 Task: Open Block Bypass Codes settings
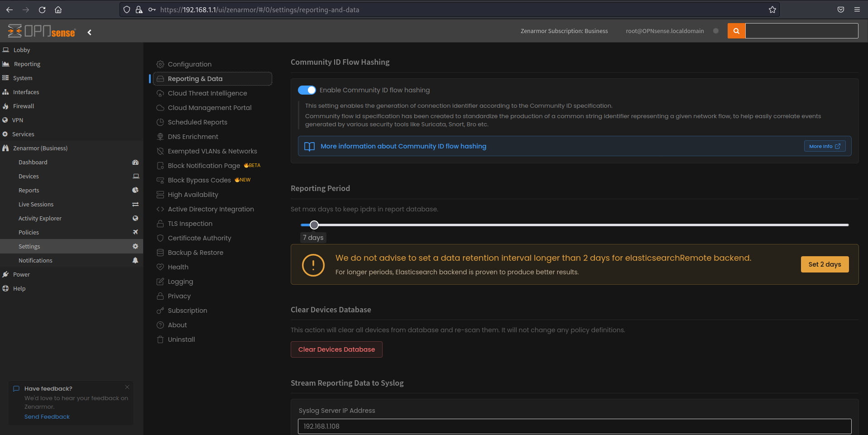pos(199,180)
